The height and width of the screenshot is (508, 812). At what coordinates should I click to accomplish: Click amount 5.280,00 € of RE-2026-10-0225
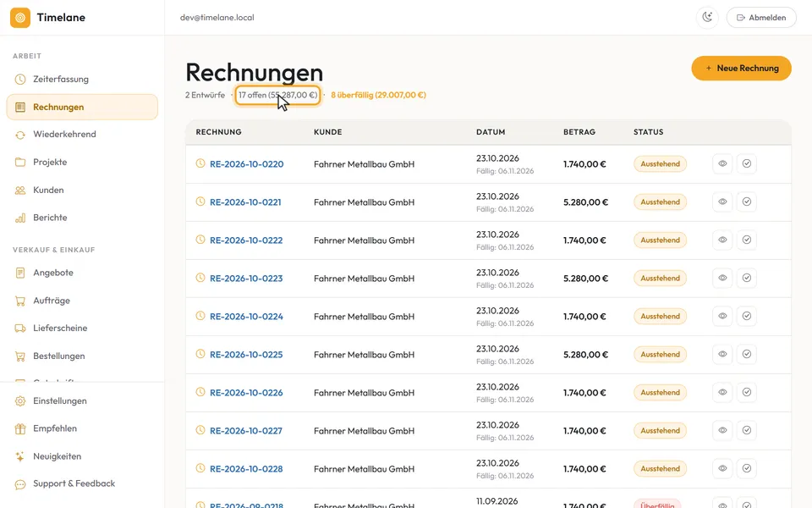tap(585, 355)
